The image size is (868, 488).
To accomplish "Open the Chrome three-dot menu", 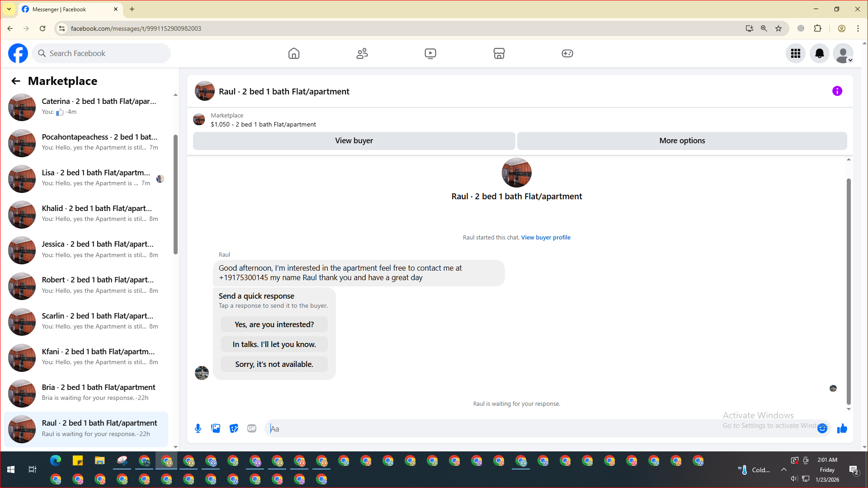I will [858, 28].
